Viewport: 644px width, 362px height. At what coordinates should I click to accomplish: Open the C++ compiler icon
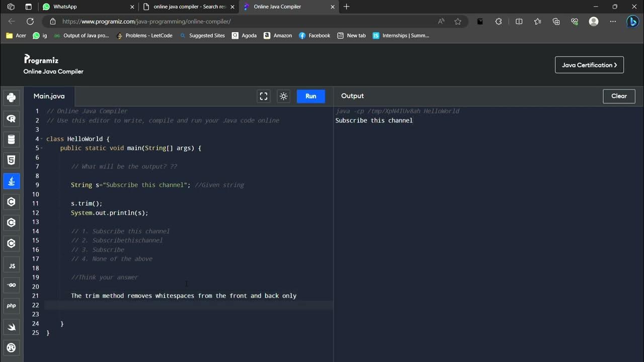pyautogui.click(x=11, y=222)
